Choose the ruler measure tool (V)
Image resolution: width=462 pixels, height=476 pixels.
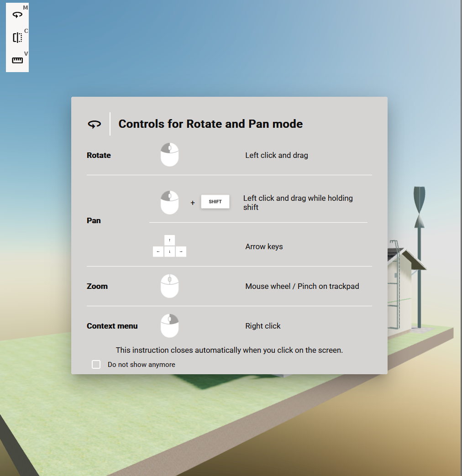17,60
